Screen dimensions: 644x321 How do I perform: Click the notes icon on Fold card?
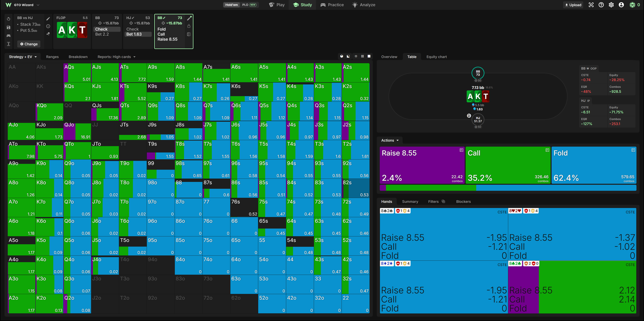(633, 150)
